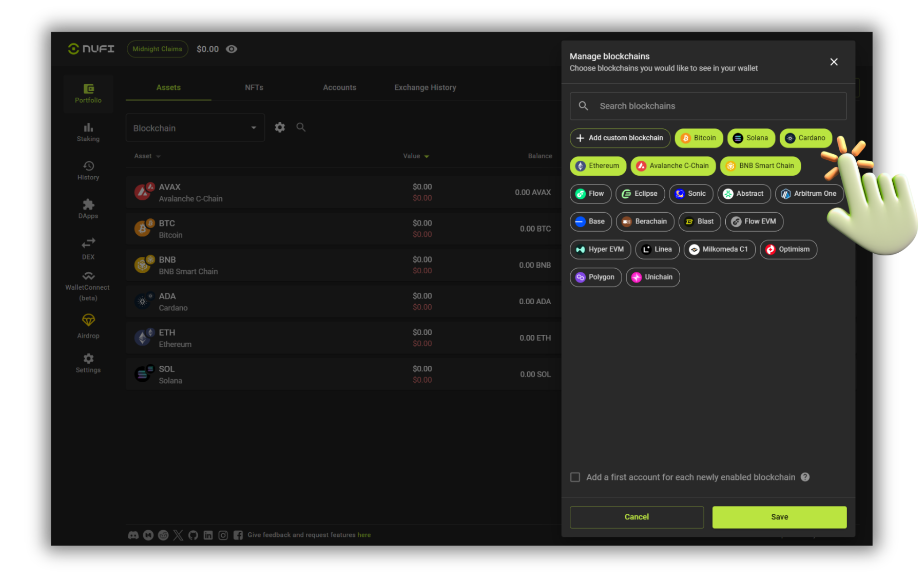Focus the Search blockchains field
This screenshot has width=924, height=578.
(708, 106)
